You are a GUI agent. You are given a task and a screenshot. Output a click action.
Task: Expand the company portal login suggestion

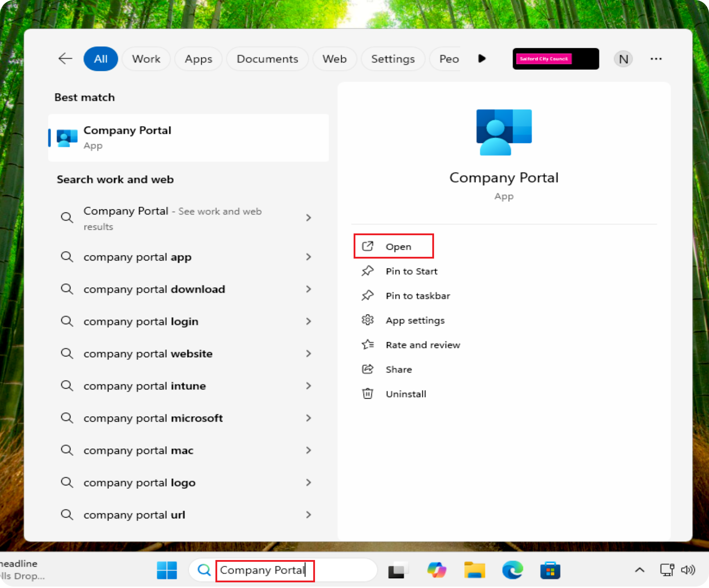click(308, 321)
